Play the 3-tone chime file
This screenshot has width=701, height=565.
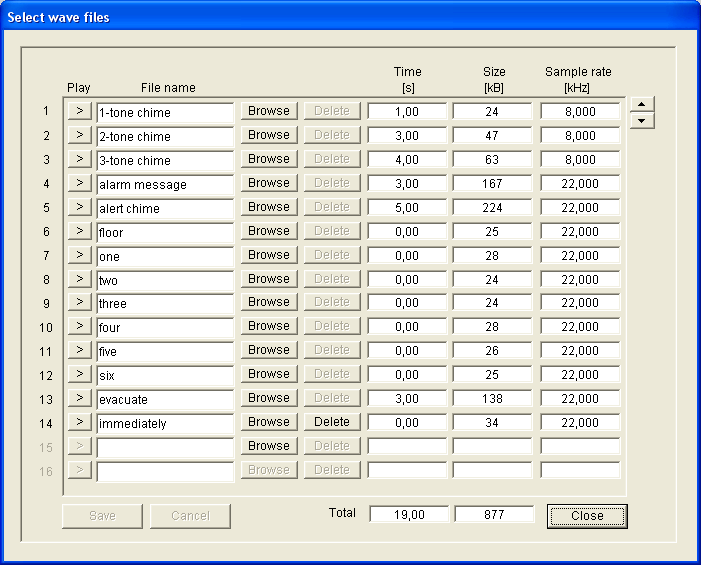(x=80, y=159)
